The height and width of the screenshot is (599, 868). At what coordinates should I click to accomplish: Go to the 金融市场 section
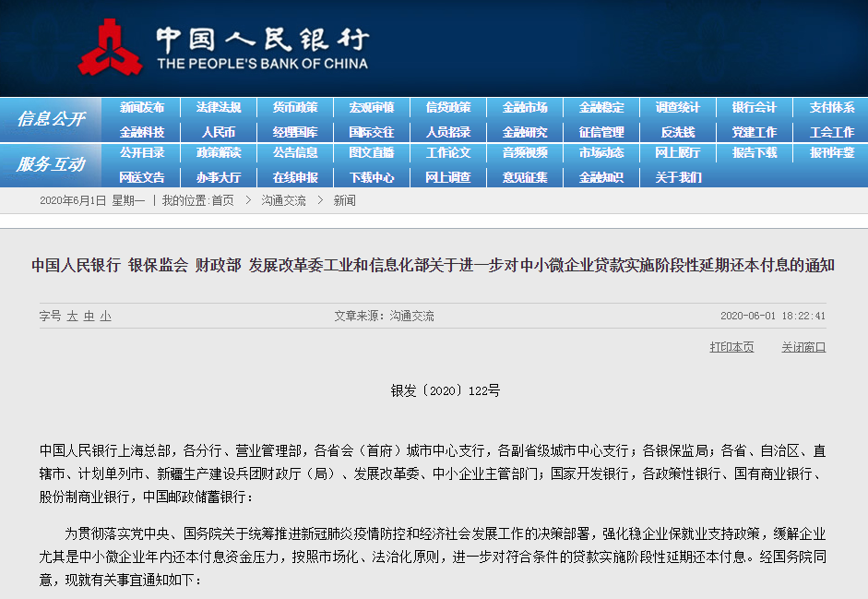coord(525,108)
